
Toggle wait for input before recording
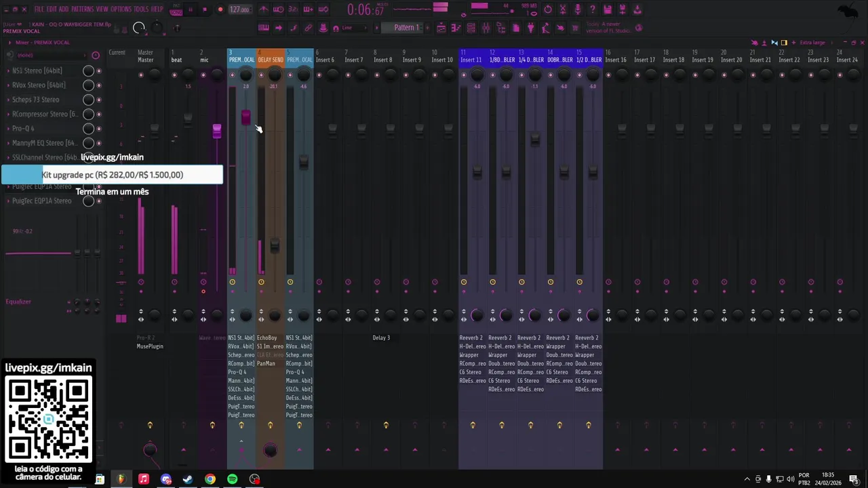tap(278, 9)
